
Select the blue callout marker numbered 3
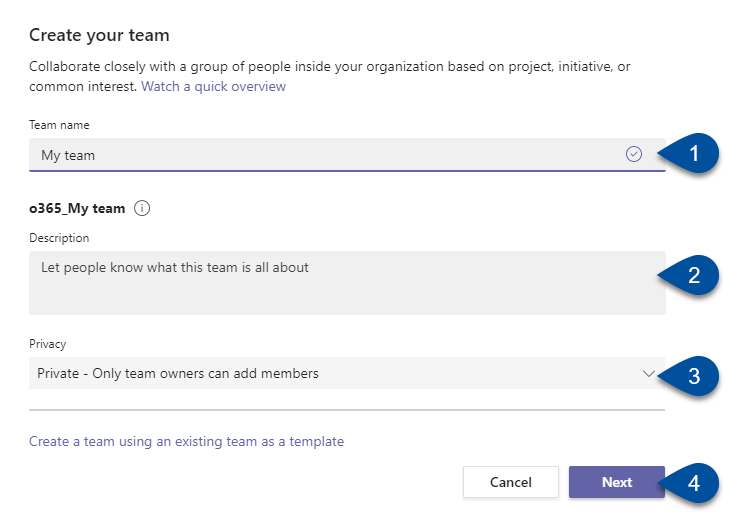(689, 376)
